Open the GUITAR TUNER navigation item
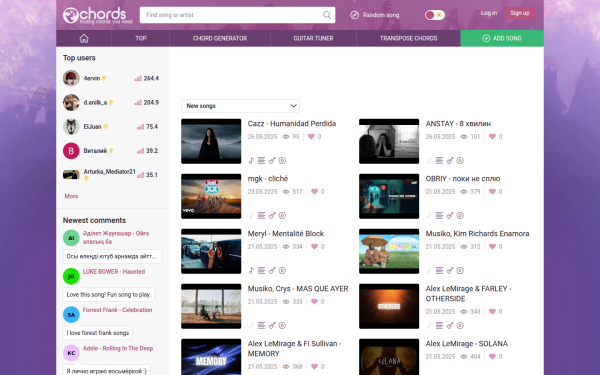Viewport: 600px width, 375px height. tap(313, 38)
